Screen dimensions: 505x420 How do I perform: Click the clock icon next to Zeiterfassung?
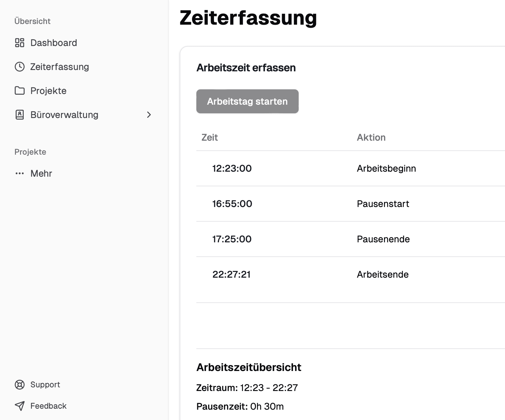click(20, 67)
